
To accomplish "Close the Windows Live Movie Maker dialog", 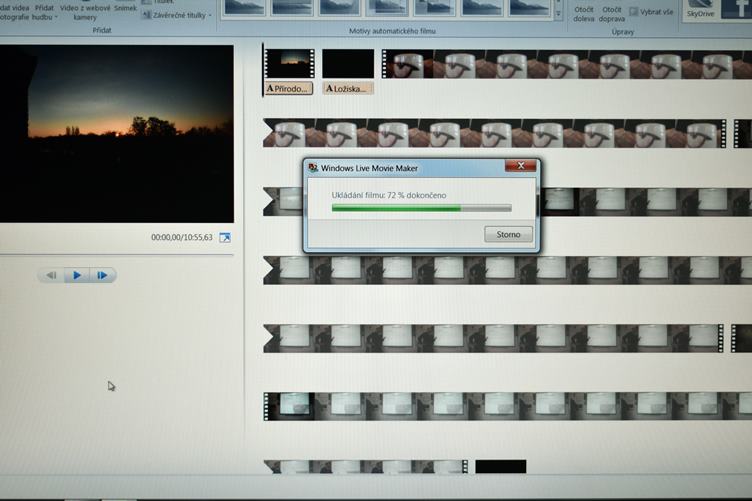I will 520,166.
